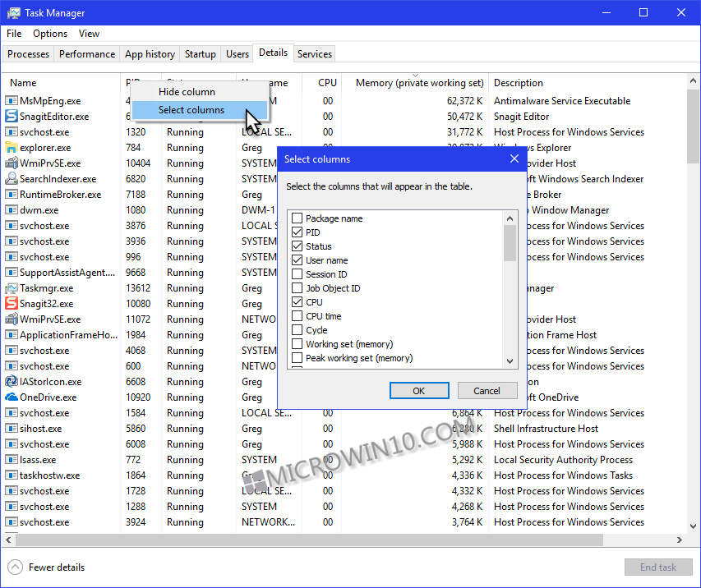Click process list scroll up arrow
Screen dimensions: 701x588
coord(693,80)
